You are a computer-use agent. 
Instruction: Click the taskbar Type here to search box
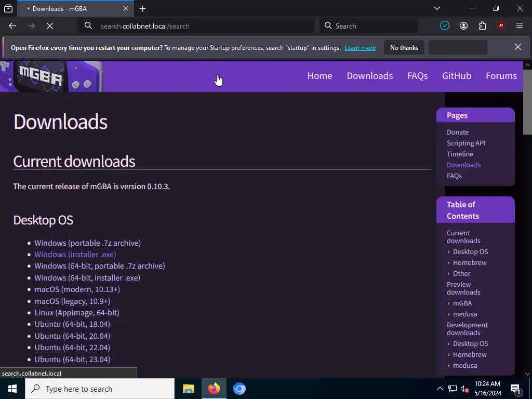pos(100,389)
